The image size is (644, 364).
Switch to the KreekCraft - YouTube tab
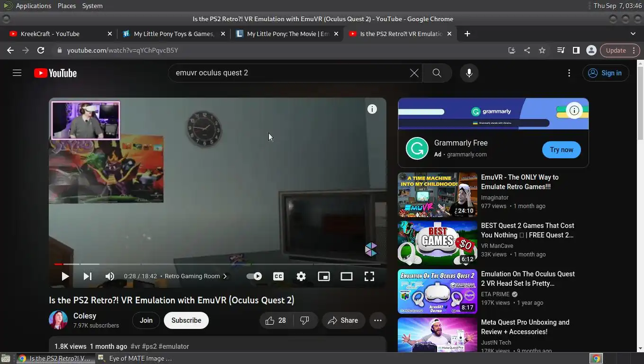(60, 34)
